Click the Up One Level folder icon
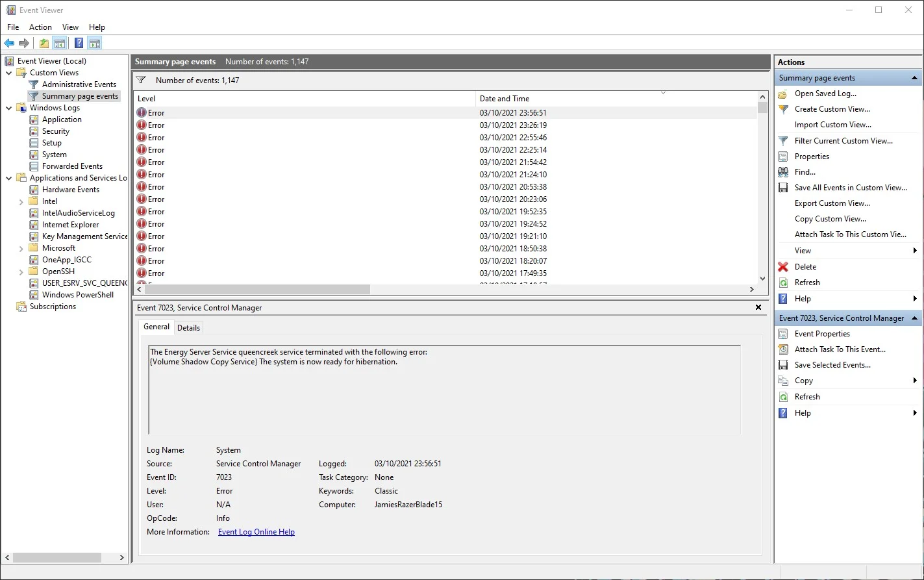 click(x=44, y=44)
